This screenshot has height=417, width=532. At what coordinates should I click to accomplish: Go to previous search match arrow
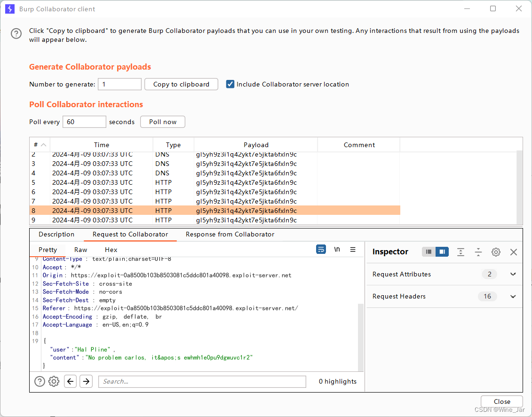click(70, 381)
